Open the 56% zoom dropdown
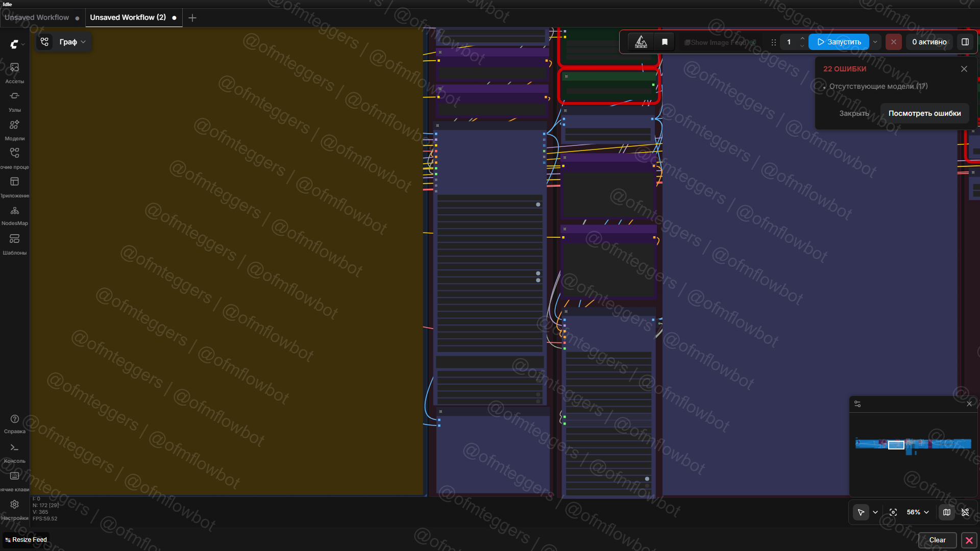 coord(918,512)
